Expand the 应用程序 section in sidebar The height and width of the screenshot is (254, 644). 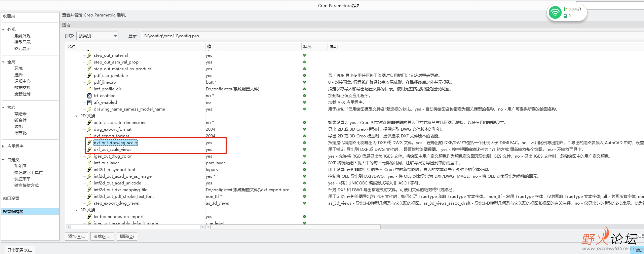(x=3, y=146)
